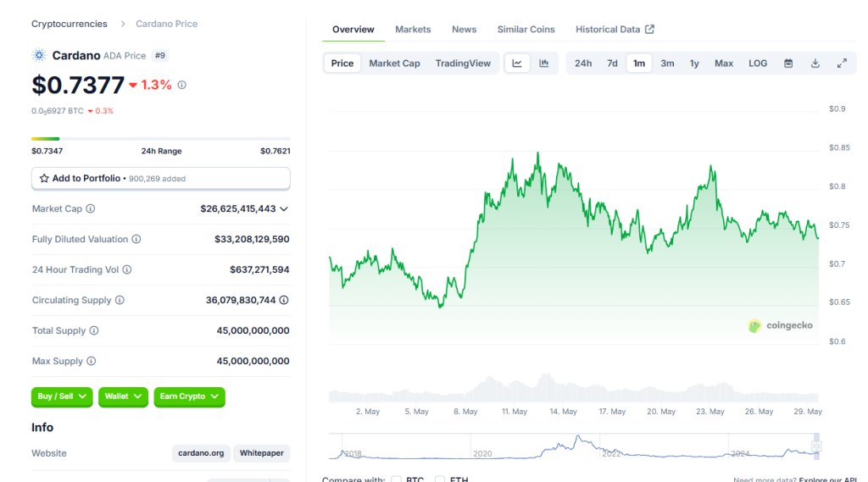Tick the ETH compare checkbox
The width and height of the screenshot is (868, 482).
tap(440, 479)
